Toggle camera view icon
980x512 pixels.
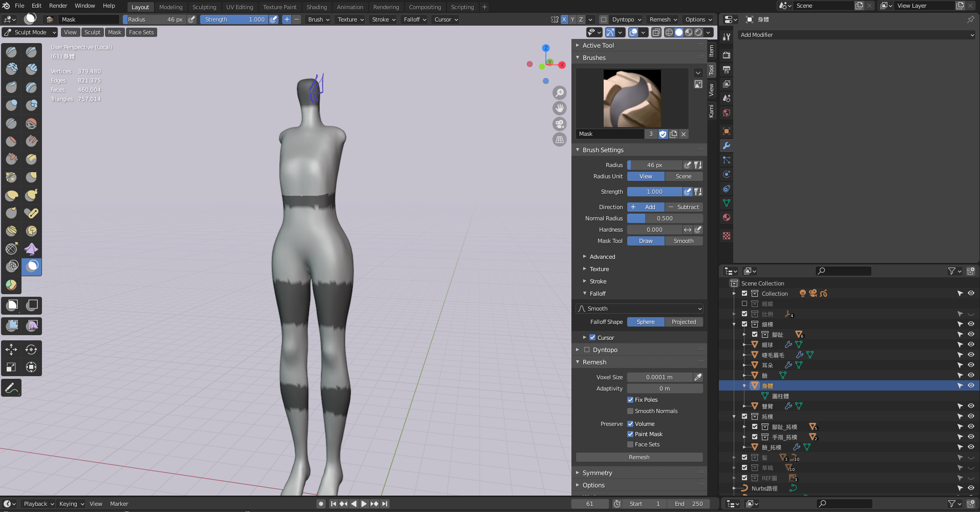560,124
